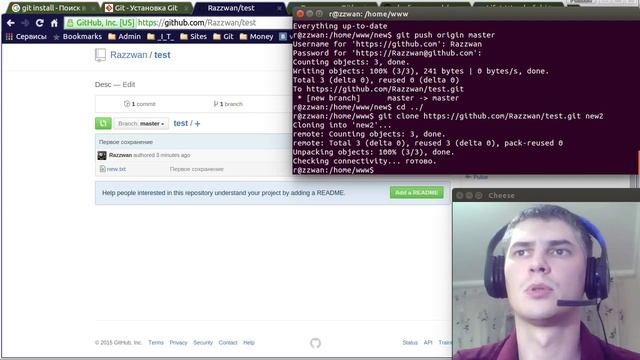Click the new.txt file icon
Viewport: 640px width, 360px height.
102,169
